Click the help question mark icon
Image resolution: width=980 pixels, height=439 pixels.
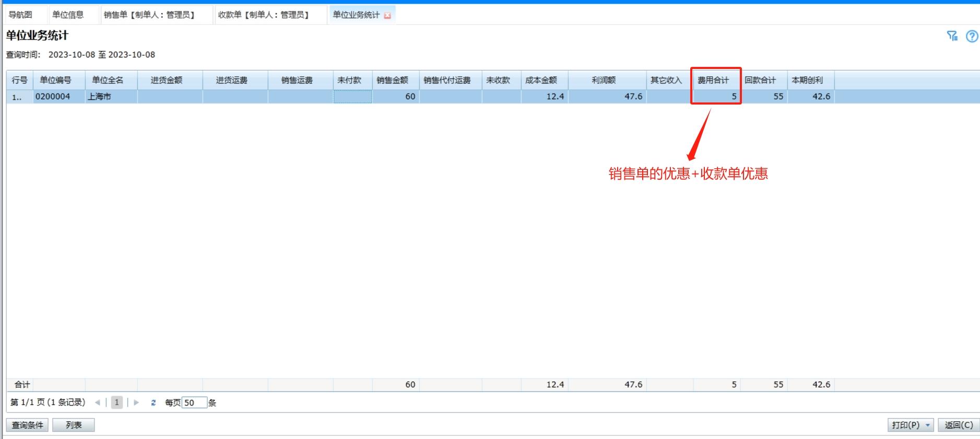point(972,36)
